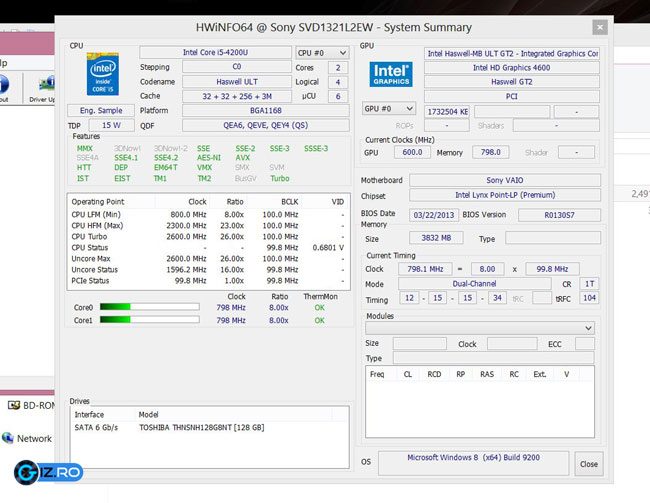Click the memory Clock value 798.1 MHz
The image size is (650, 503).
[x=425, y=269]
